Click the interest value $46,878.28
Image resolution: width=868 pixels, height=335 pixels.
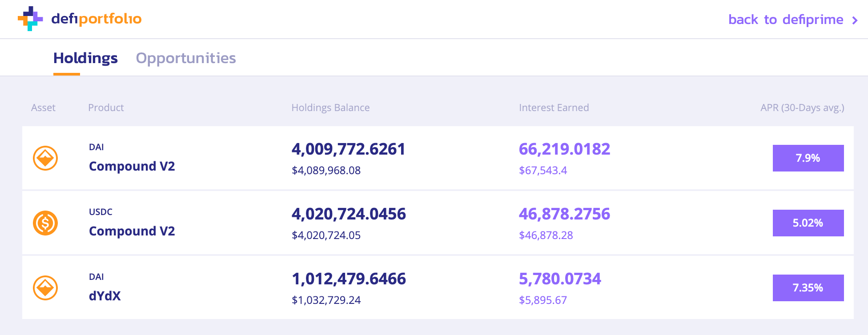click(x=546, y=235)
